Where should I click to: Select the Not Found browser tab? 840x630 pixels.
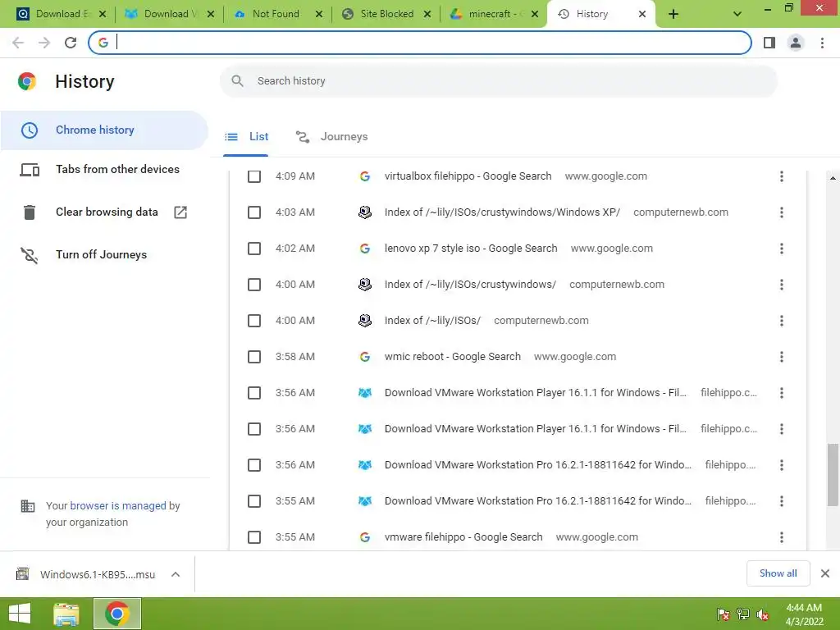(x=278, y=15)
